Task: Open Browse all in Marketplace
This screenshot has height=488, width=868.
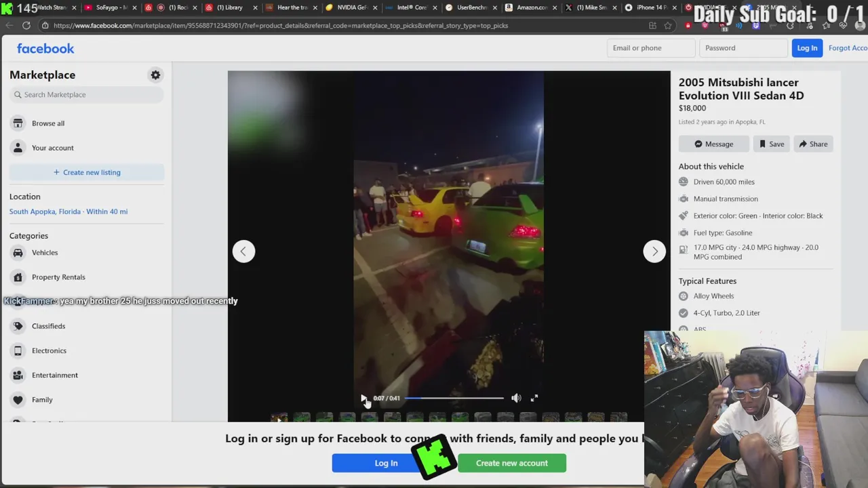Action: pyautogui.click(x=87, y=123)
